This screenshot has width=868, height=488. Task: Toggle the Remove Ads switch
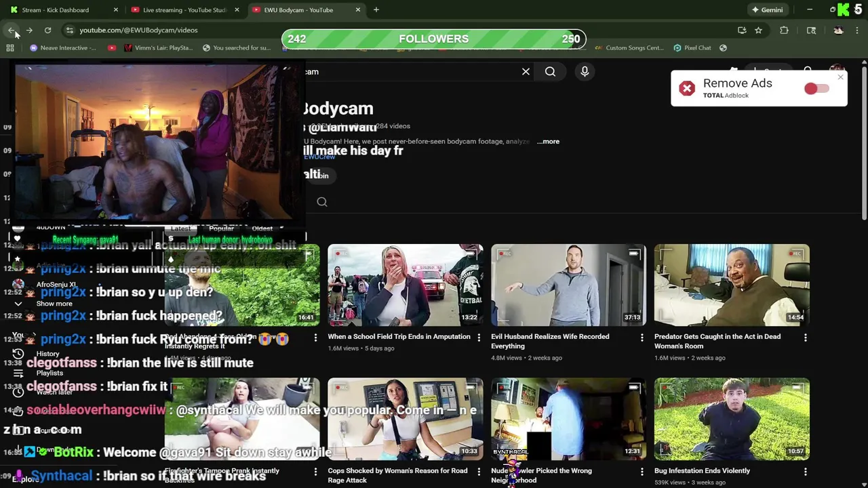coord(816,89)
